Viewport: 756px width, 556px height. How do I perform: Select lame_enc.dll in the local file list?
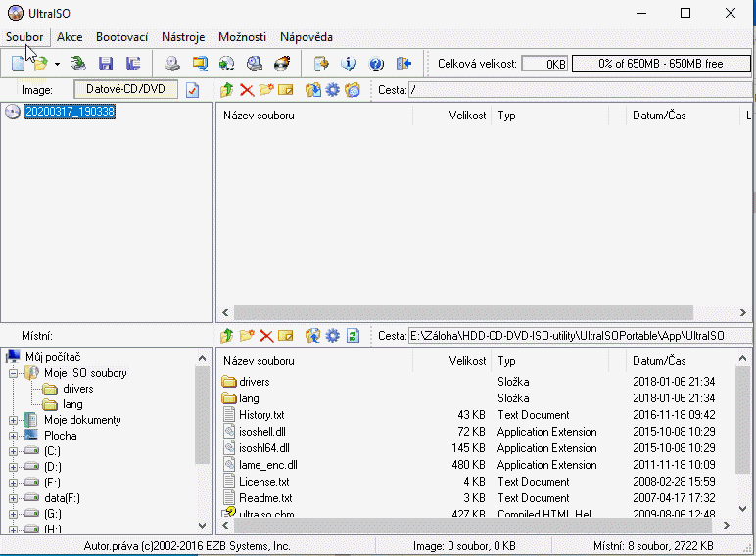pyautogui.click(x=268, y=465)
